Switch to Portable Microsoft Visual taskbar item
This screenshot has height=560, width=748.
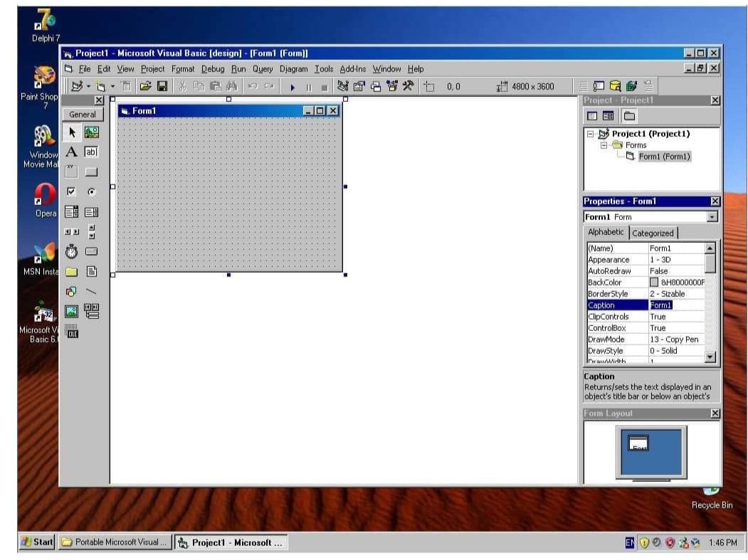click(115, 542)
